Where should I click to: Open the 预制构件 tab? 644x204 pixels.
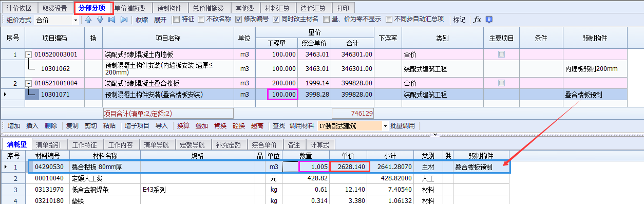point(169,8)
